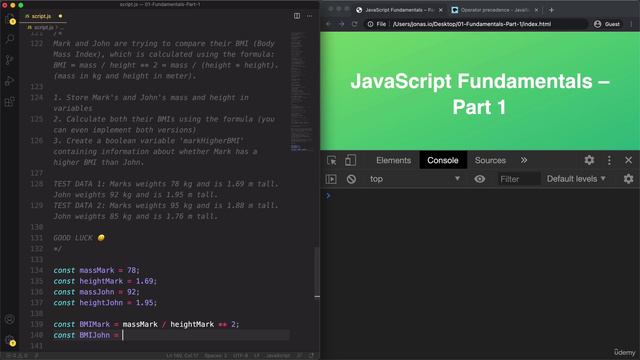Viewport: 640px width, 360px height.
Task: Open the Run and Debug view
Action: [x=10, y=81]
